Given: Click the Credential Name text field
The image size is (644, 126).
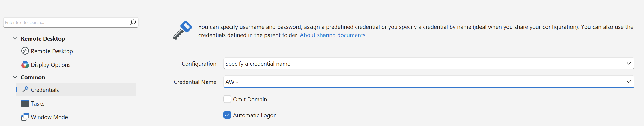Looking at the screenshot, I should (409, 82).
